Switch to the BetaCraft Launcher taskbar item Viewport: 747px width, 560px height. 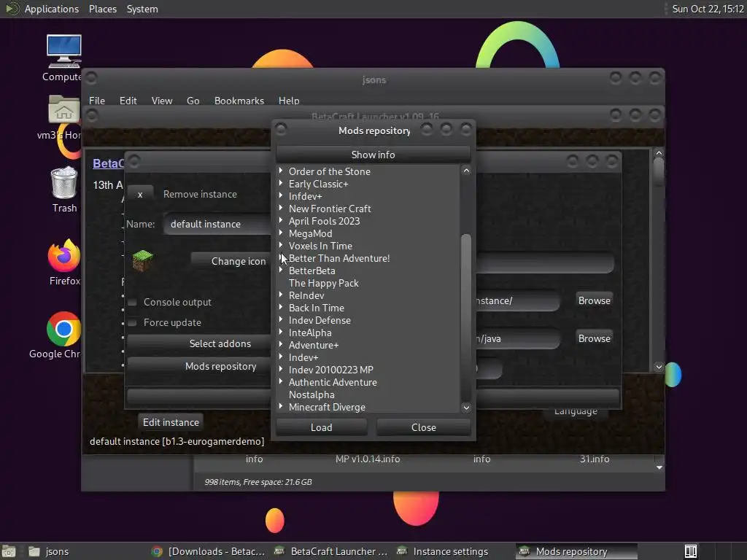pos(331,551)
